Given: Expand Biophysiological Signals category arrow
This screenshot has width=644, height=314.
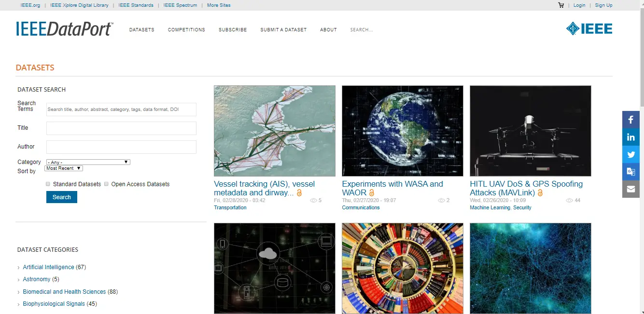Looking at the screenshot, I should click(x=18, y=304).
